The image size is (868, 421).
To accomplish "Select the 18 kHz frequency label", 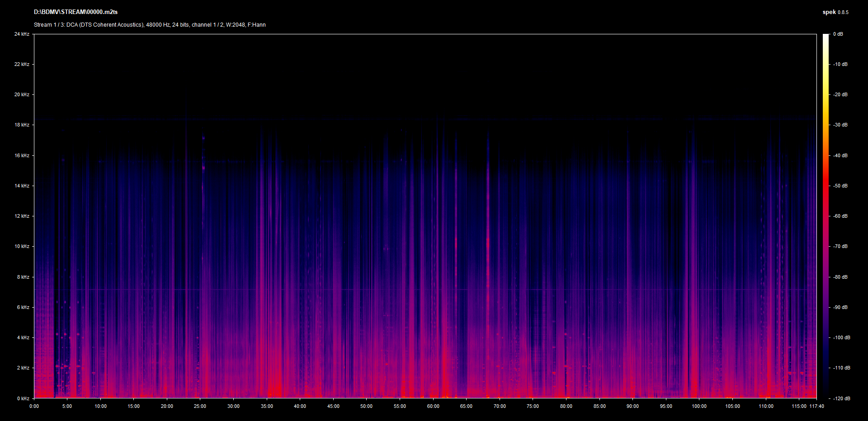I will pyautogui.click(x=22, y=125).
